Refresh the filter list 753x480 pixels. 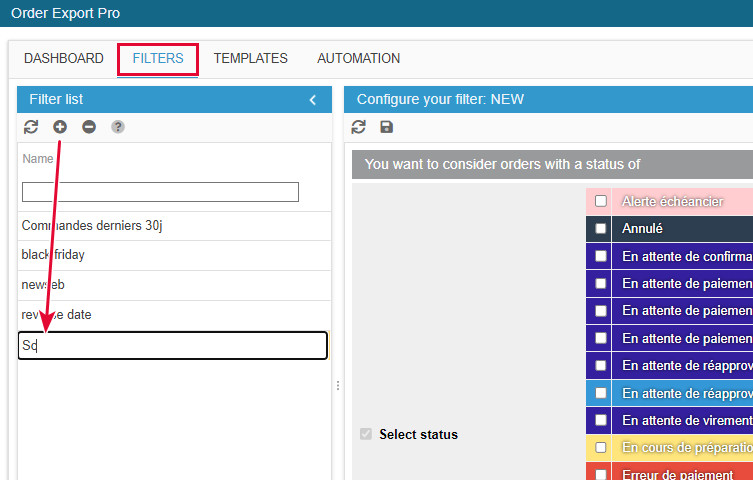coord(31,127)
